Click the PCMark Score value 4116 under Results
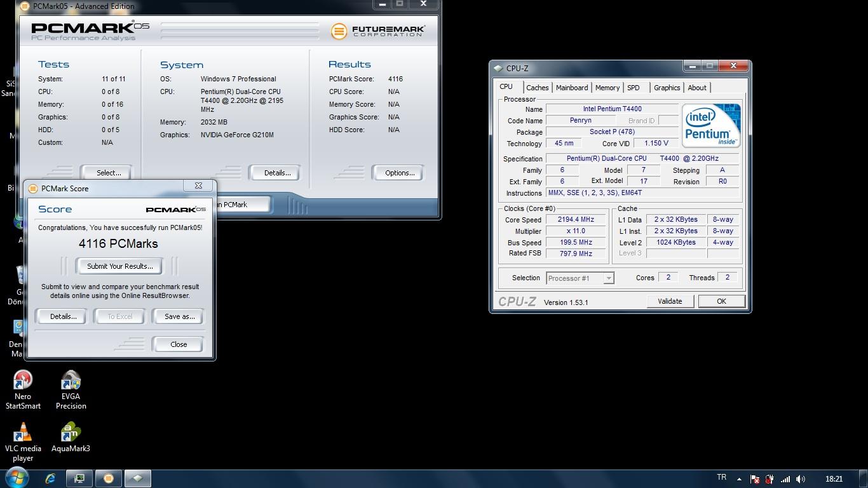The image size is (868, 488). pos(395,79)
